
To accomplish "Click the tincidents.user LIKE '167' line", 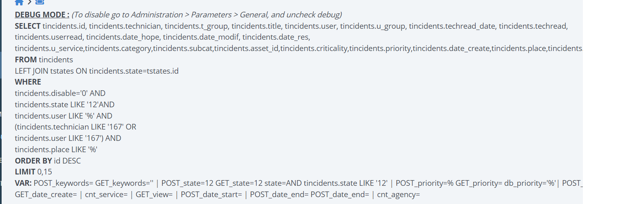I will [x=68, y=138].
